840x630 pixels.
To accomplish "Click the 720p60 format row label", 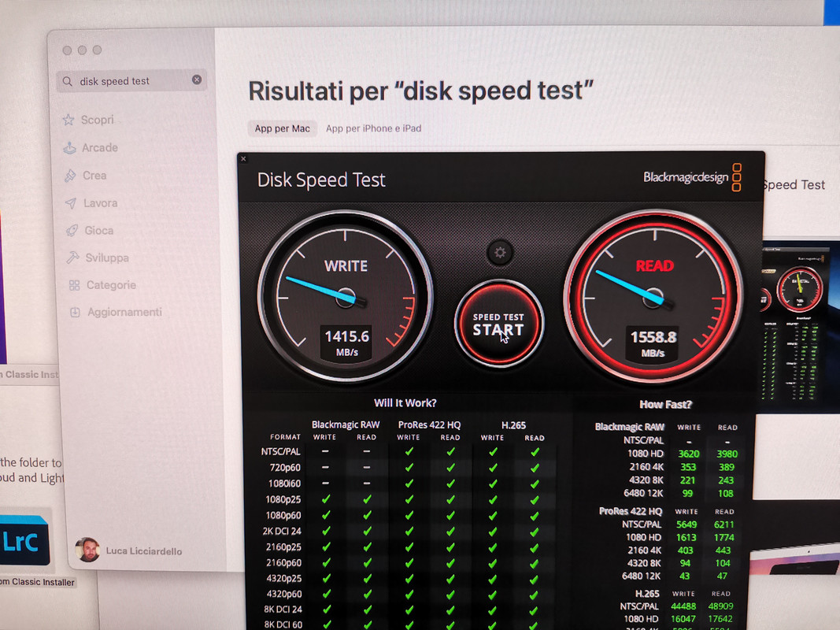I will pos(285,468).
